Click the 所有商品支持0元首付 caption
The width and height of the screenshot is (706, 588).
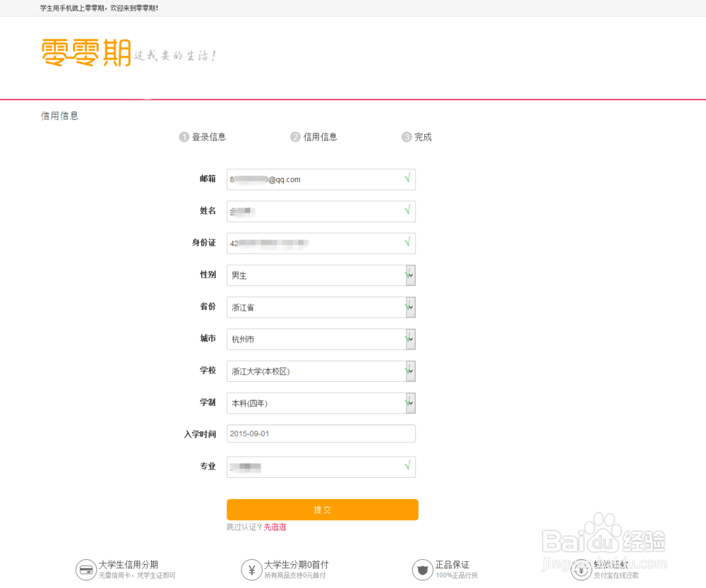(294, 575)
